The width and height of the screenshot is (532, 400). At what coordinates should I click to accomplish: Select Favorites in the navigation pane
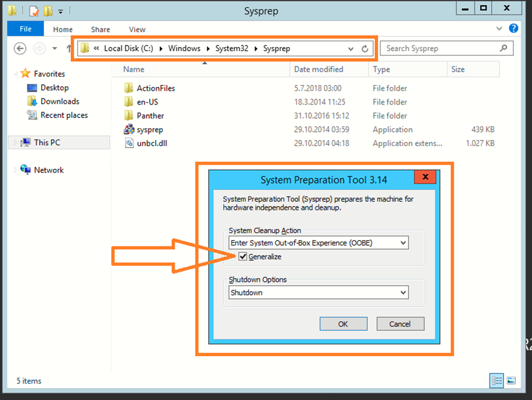point(49,74)
